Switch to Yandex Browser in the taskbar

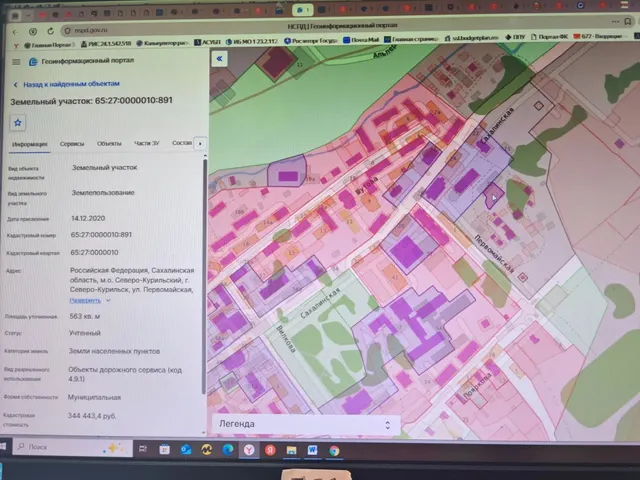249,450
